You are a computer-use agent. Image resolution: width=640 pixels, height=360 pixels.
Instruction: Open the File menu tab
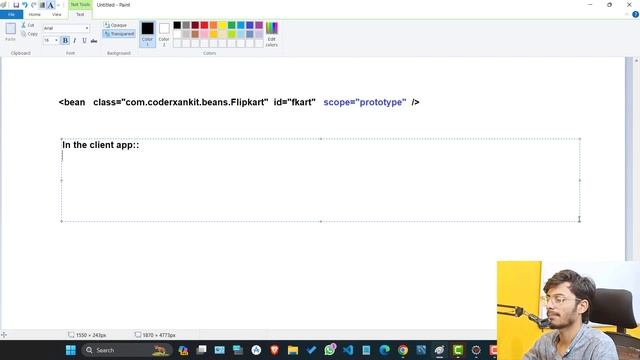coord(11,15)
